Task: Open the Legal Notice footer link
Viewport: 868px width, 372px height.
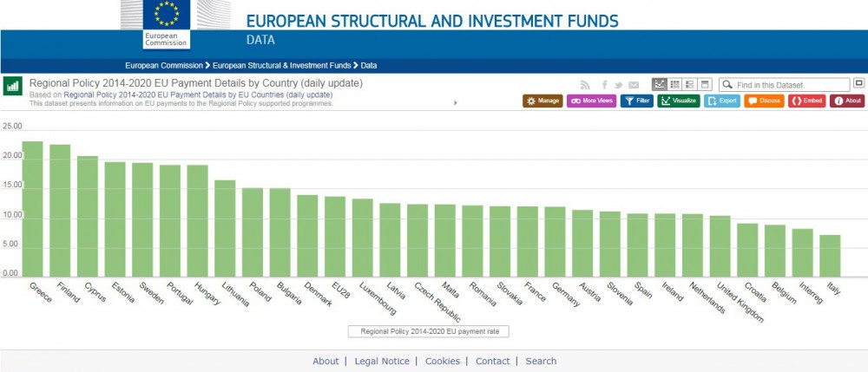Action: click(382, 361)
